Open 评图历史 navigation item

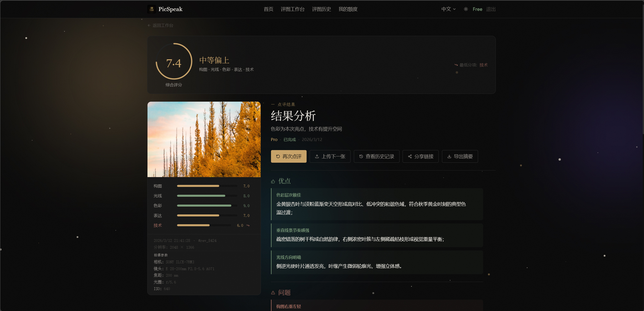[321, 9]
